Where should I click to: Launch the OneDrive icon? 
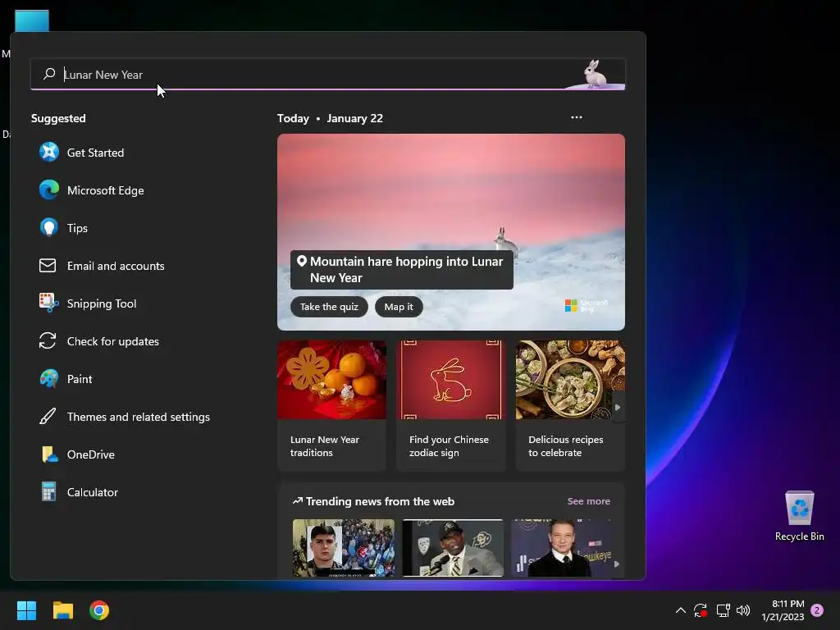coord(48,454)
